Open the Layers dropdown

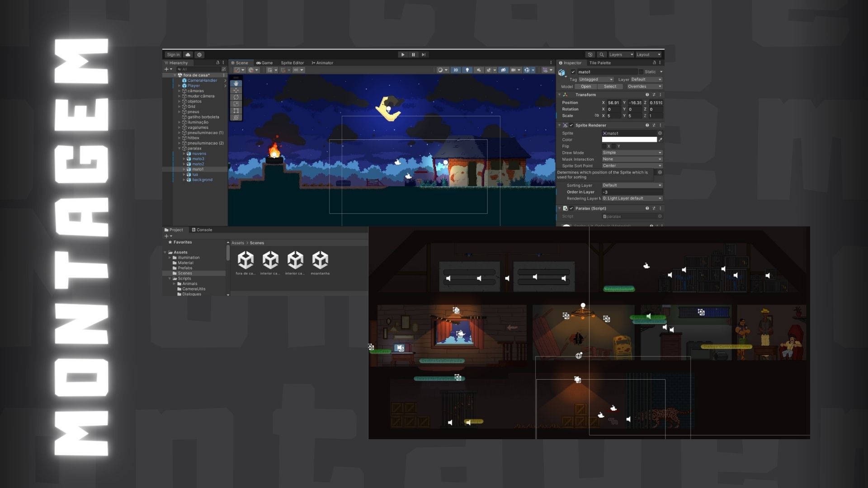pyautogui.click(x=621, y=55)
